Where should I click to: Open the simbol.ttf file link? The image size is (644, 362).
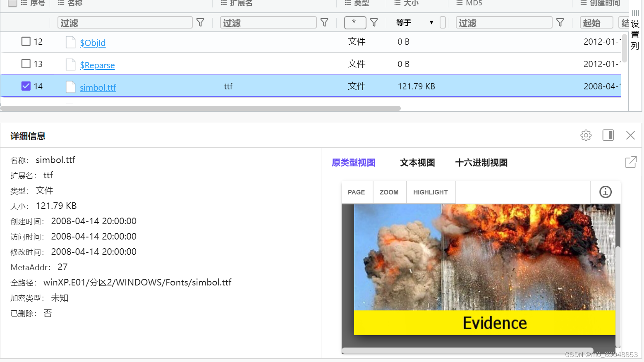(98, 87)
